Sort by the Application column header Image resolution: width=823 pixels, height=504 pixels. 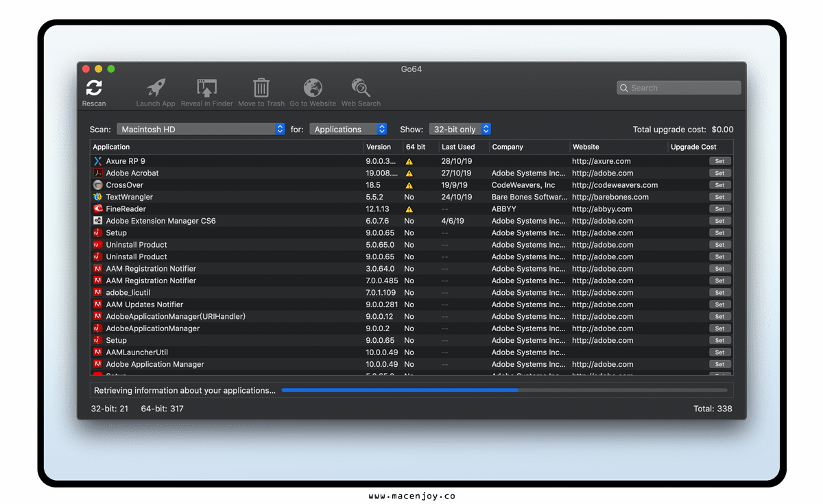click(227, 147)
